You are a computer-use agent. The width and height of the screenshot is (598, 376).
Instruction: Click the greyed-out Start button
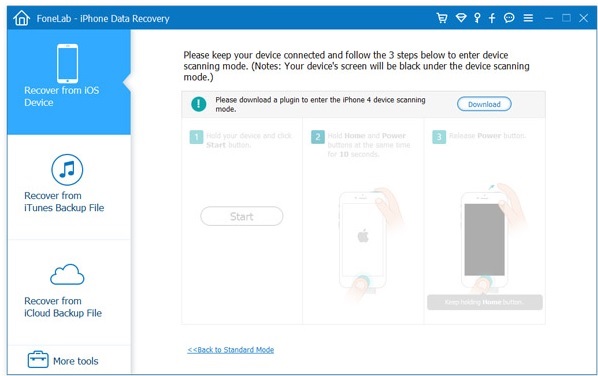coord(242,216)
